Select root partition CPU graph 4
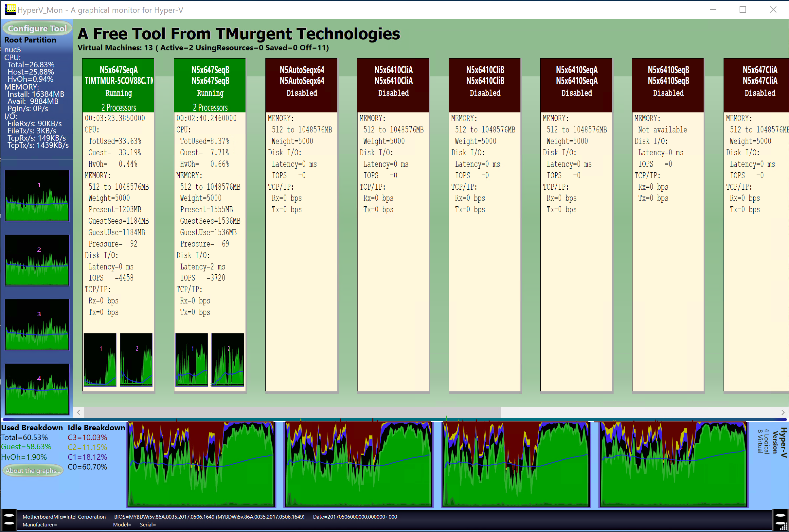This screenshot has width=789, height=532. pos(37,389)
